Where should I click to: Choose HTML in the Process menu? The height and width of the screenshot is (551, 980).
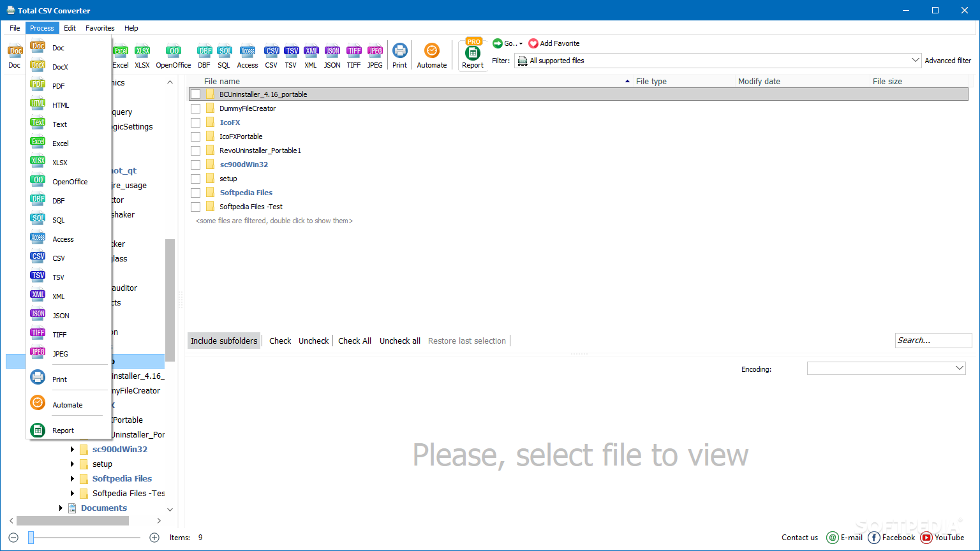click(69, 105)
